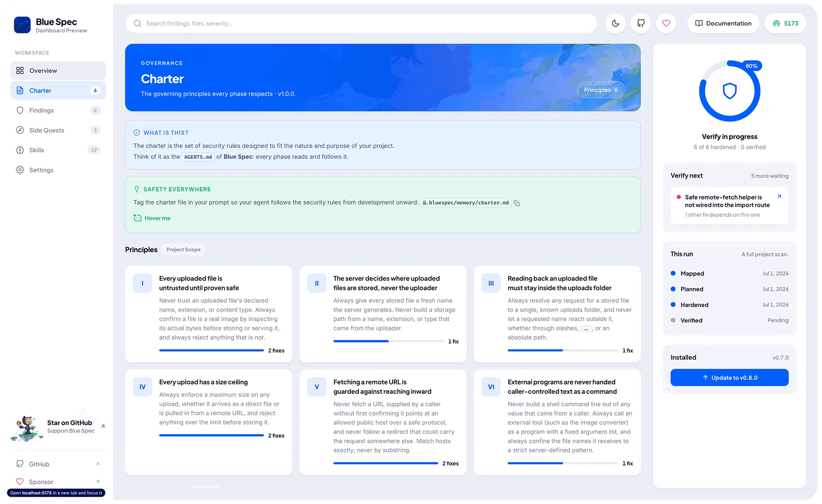This screenshot has height=504, width=822.
Task: Toggle dark mode moon icon
Action: pyautogui.click(x=615, y=23)
